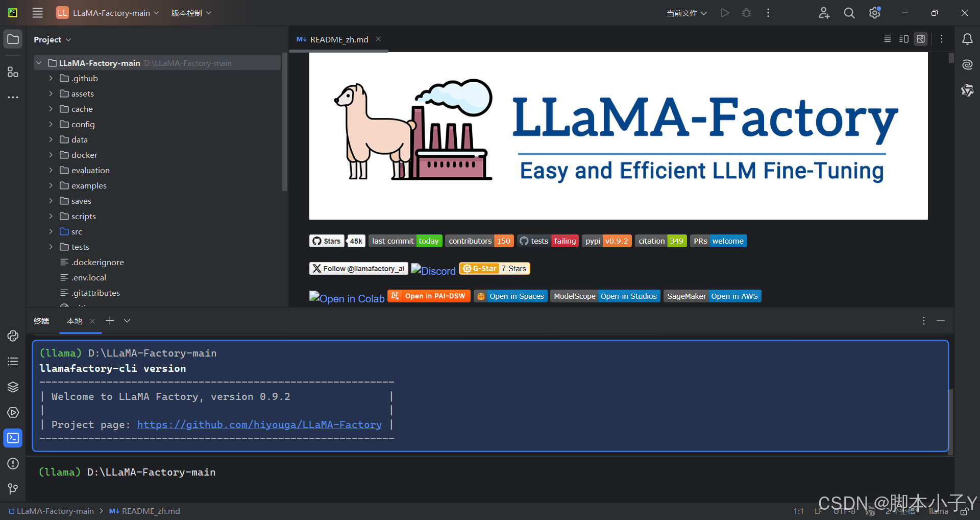Open terminal options menu

tap(924, 321)
